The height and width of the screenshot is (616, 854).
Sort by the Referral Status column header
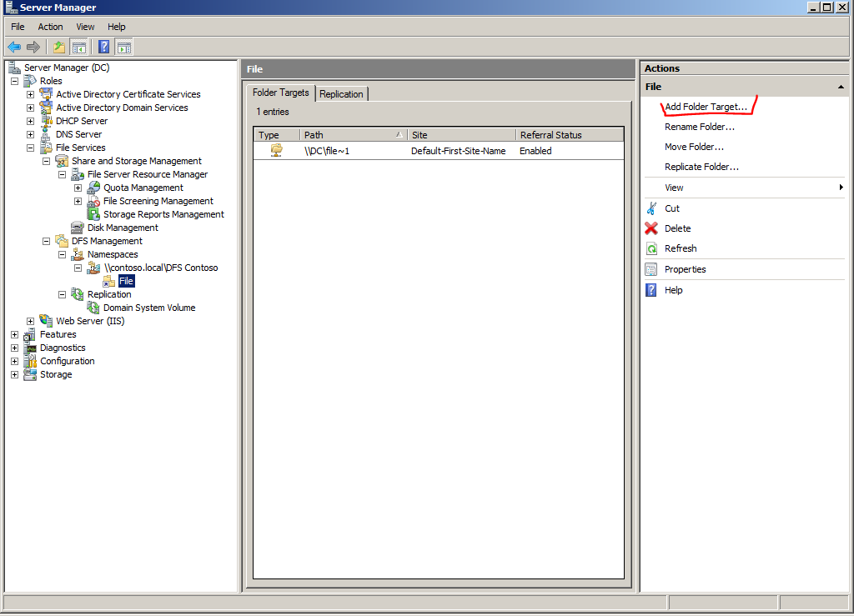pyautogui.click(x=569, y=135)
